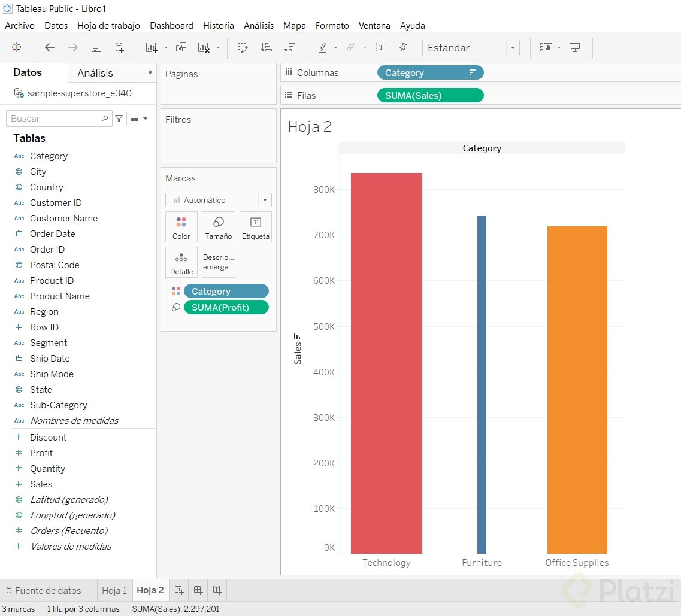Select the Profit measure field
This screenshot has width=681, height=616.
click(x=41, y=453)
